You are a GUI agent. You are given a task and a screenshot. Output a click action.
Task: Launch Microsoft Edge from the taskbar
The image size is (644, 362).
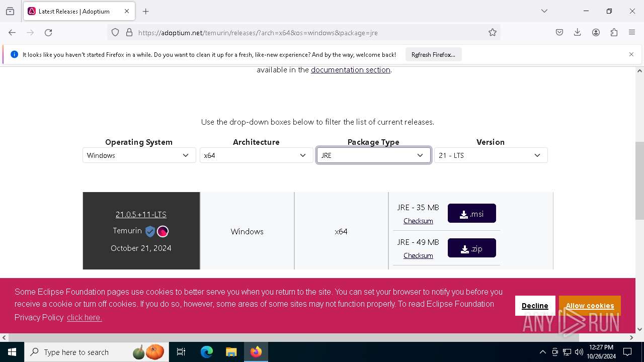(x=207, y=352)
